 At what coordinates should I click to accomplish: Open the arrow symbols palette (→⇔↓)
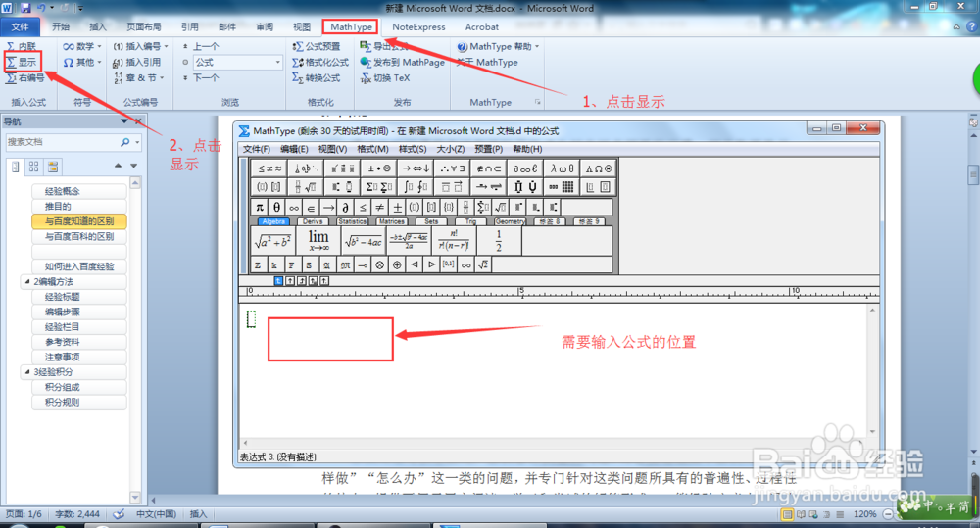tap(416, 168)
